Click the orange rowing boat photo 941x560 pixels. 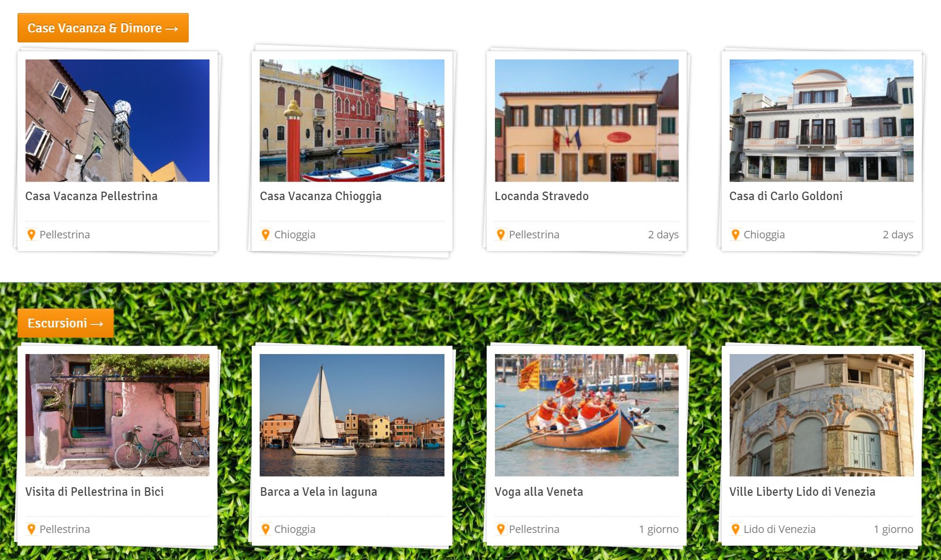coord(587,415)
